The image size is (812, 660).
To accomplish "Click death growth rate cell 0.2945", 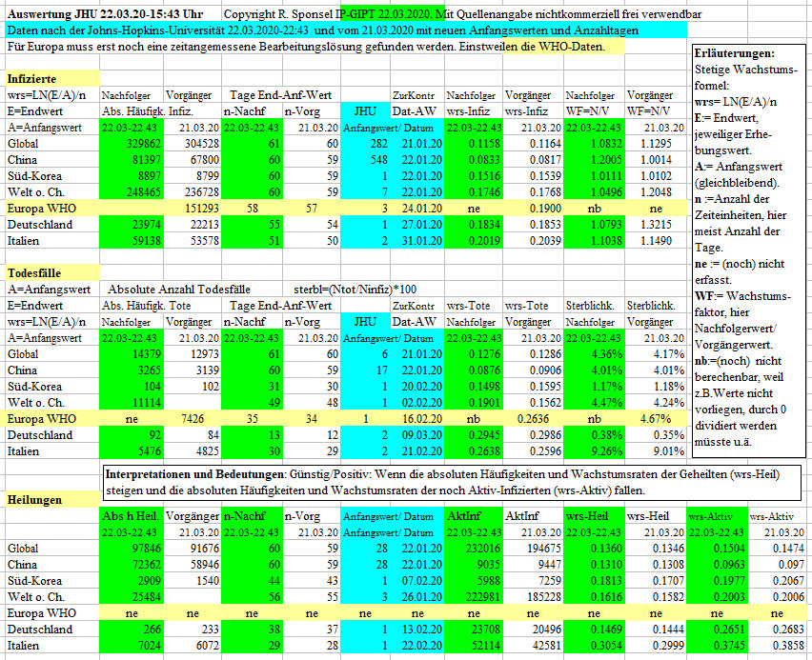I will tap(474, 435).
